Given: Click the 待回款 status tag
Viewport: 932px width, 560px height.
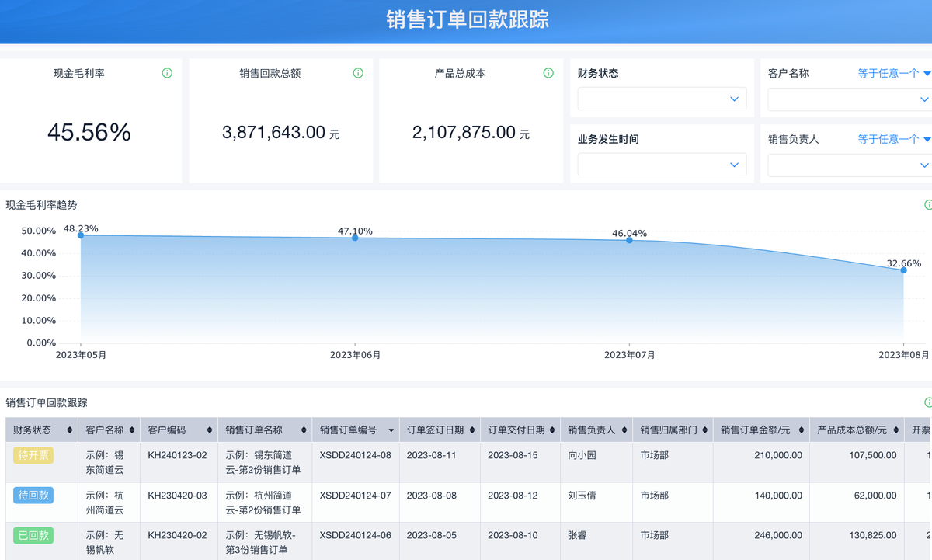Looking at the screenshot, I should (x=33, y=495).
